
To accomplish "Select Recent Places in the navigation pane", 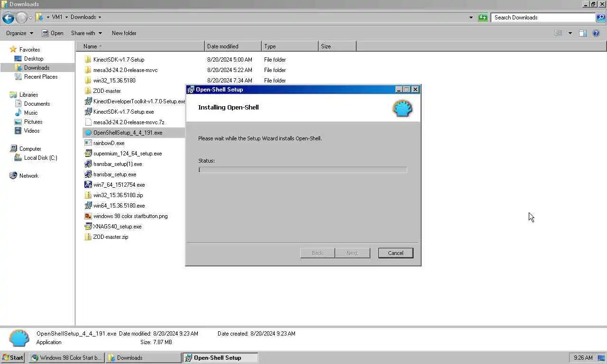I will tap(41, 77).
